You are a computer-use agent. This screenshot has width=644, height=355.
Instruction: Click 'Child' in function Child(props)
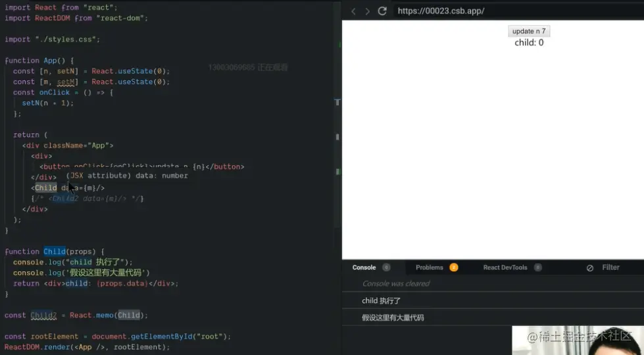[x=54, y=252]
